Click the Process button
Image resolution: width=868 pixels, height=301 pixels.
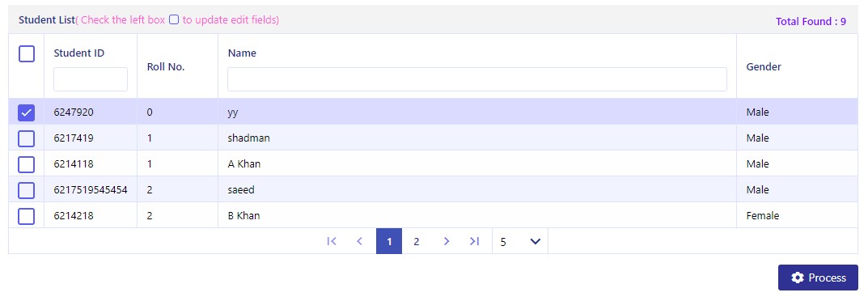coord(818,278)
